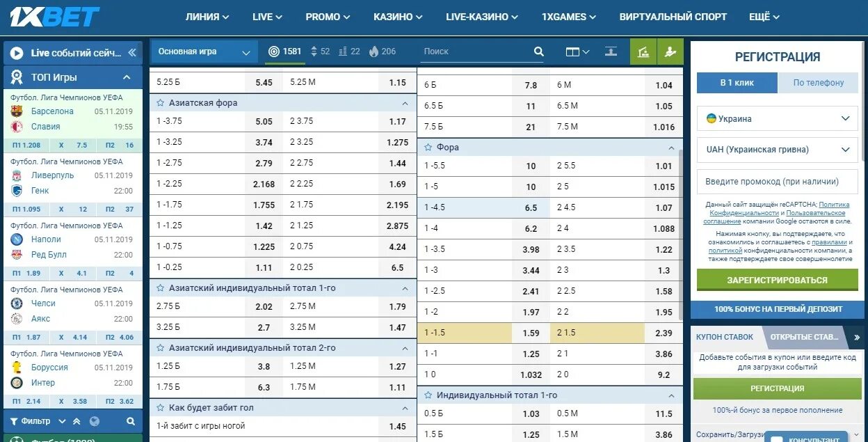This screenshot has width=868, height=442.
Task: Collapse the ТОП Игры section
Action: tap(127, 77)
